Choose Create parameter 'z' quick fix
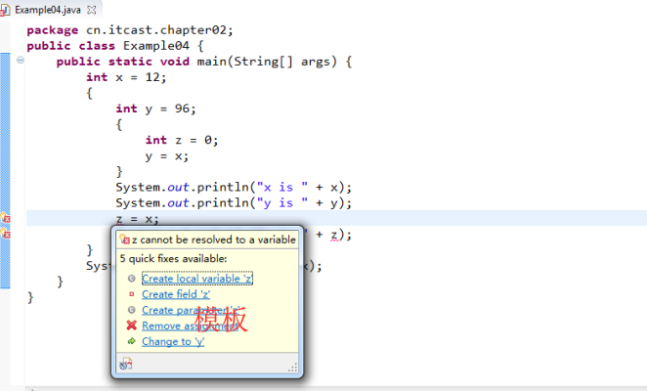Image resolution: width=647 pixels, height=391 pixels. (191, 310)
